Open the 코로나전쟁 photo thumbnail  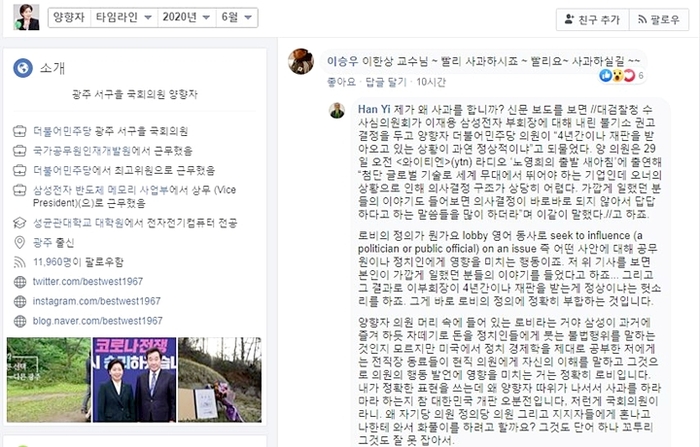click(134, 380)
